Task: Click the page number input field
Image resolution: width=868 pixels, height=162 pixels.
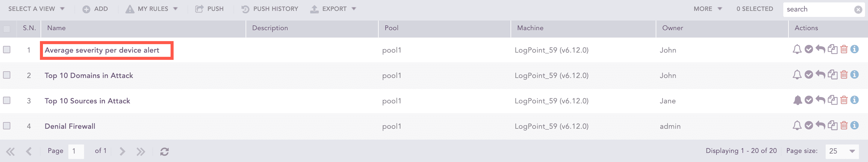Action: point(76,151)
